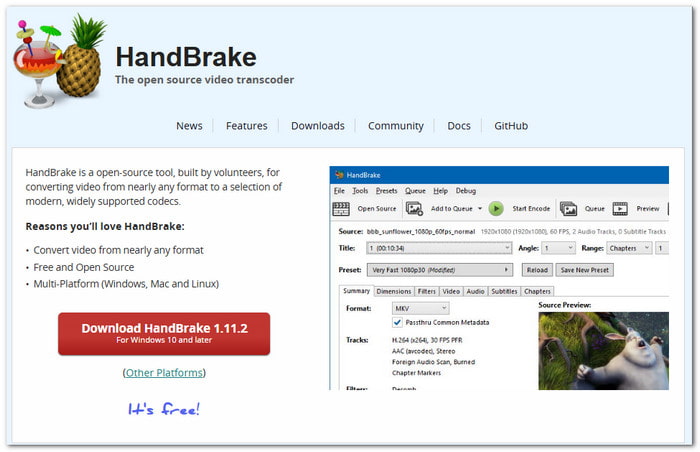Click the Preview film frame icon

[620, 209]
